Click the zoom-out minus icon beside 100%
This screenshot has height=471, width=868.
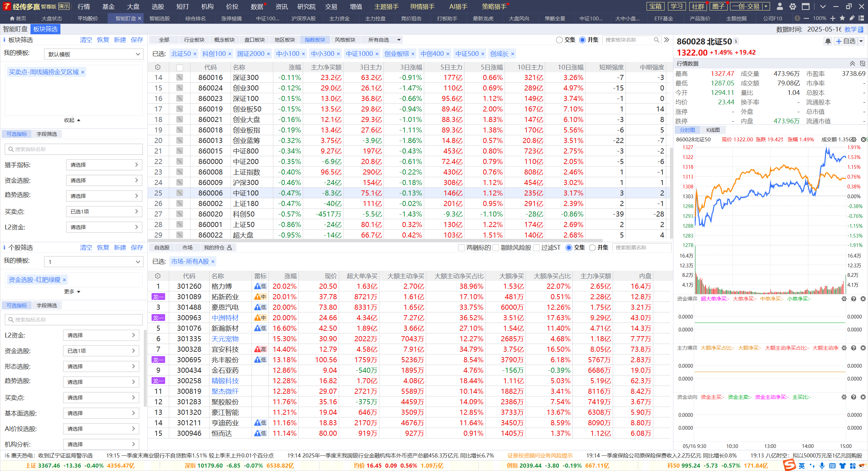(806, 18)
